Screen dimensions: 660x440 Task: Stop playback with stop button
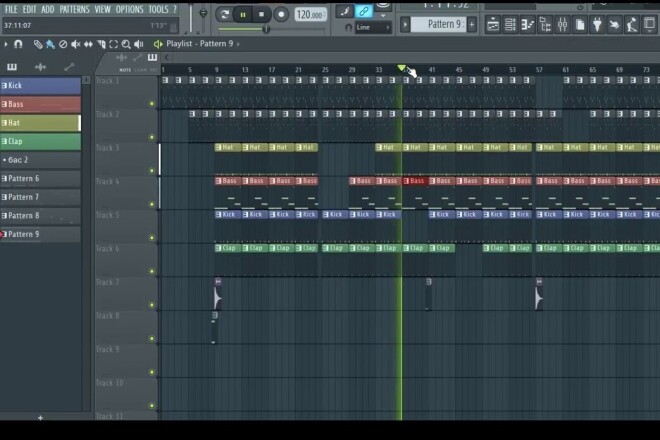261,15
